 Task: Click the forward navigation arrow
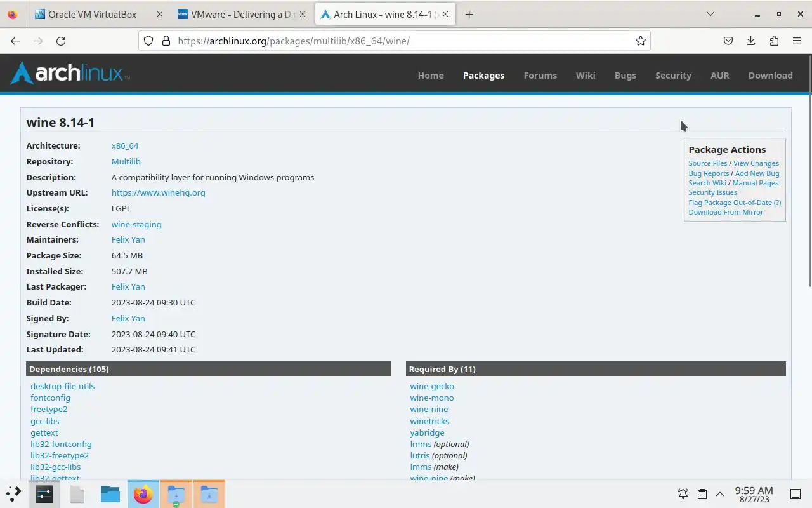point(38,41)
